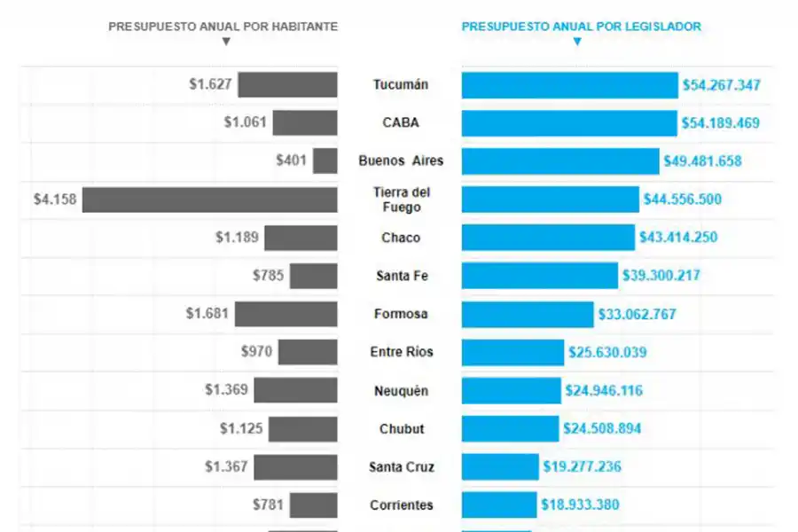Click the $54.189.469 value for CABA

click(x=720, y=123)
